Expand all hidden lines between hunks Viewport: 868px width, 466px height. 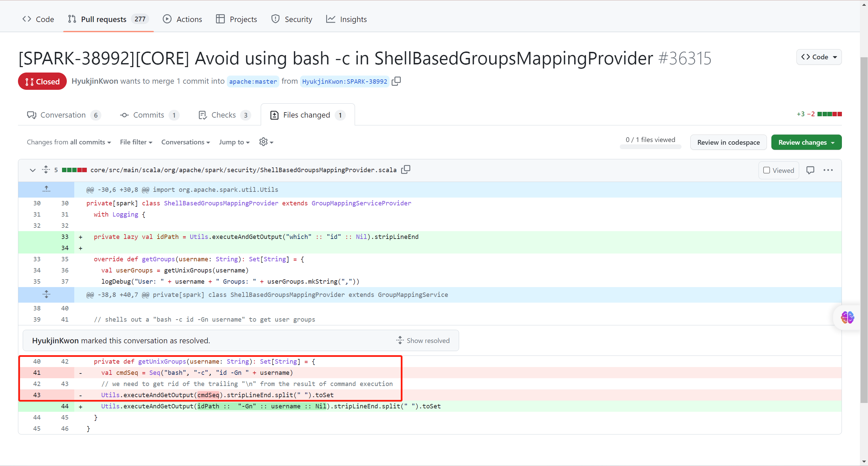[46, 295]
